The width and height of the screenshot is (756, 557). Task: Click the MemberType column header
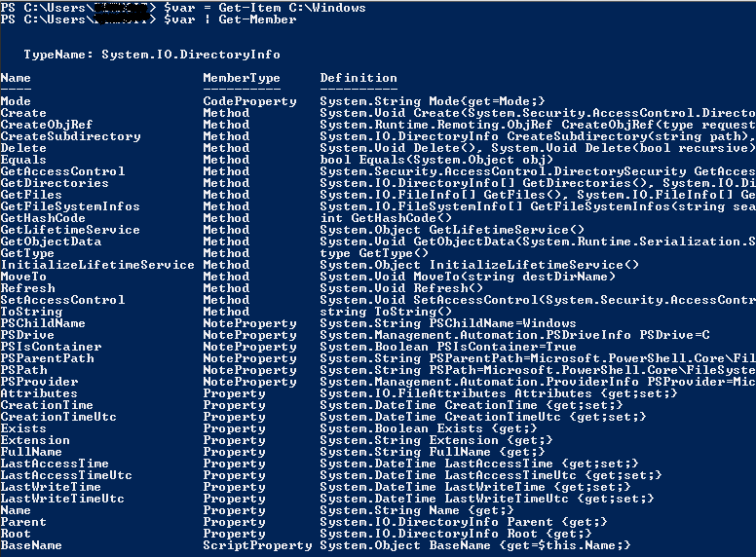click(x=241, y=78)
